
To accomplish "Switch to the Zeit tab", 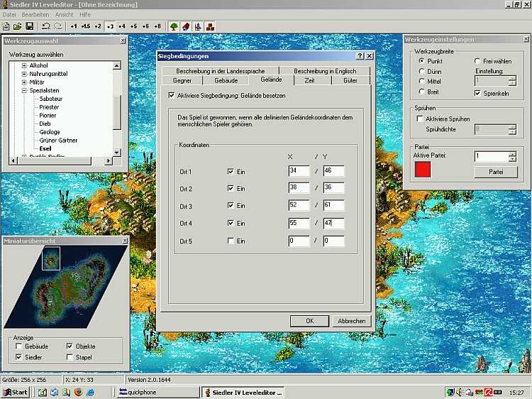I will point(309,80).
